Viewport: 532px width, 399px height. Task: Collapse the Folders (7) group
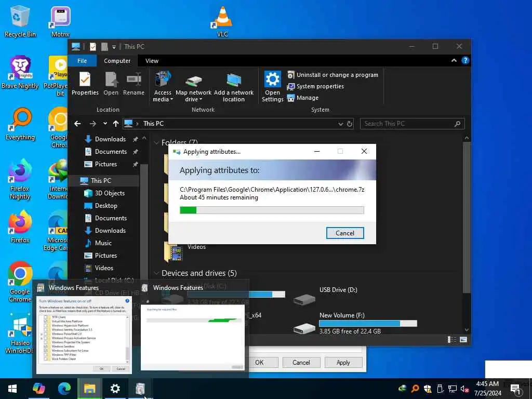156,143
